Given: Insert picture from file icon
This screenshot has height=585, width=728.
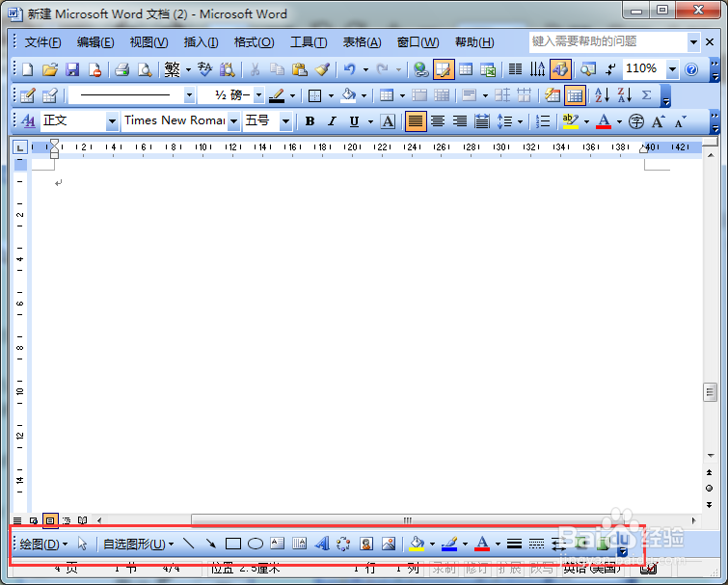Looking at the screenshot, I should tap(389, 544).
